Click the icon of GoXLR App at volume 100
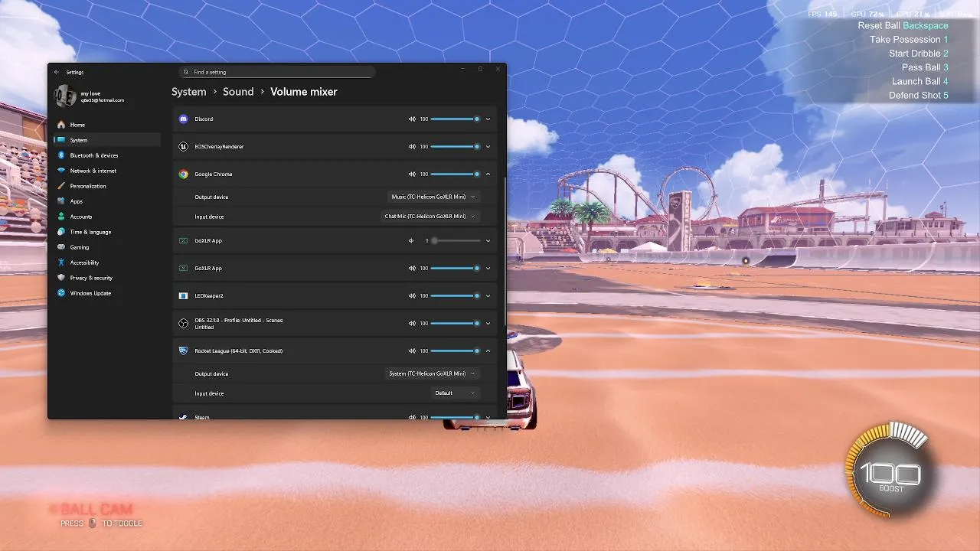The width and height of the screenshot is (980, 551). (183, 268)
